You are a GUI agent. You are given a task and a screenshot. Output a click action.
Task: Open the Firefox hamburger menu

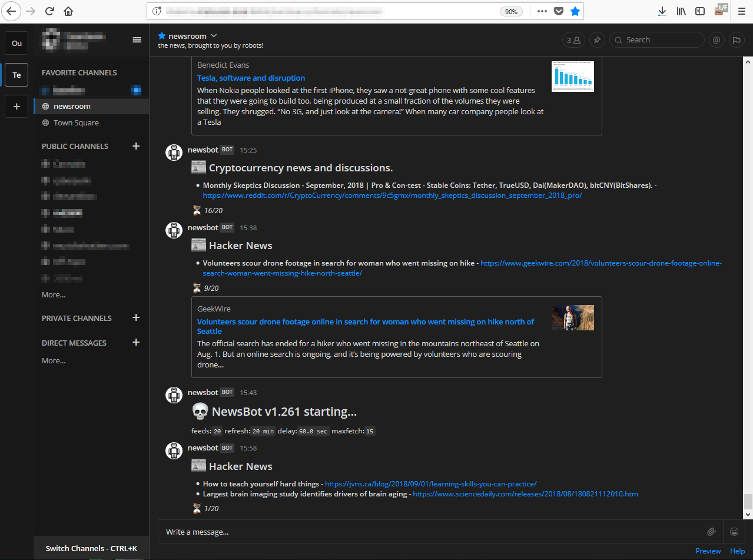tap(741, 11)
